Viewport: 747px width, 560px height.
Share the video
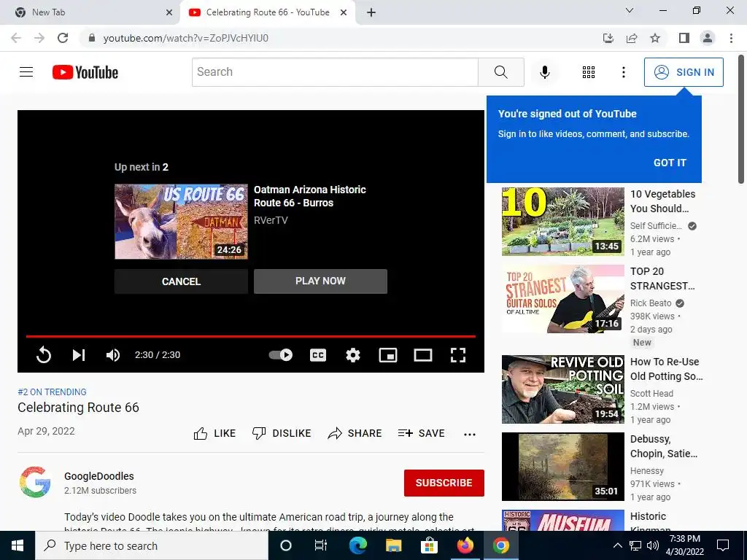pos(355,433)
